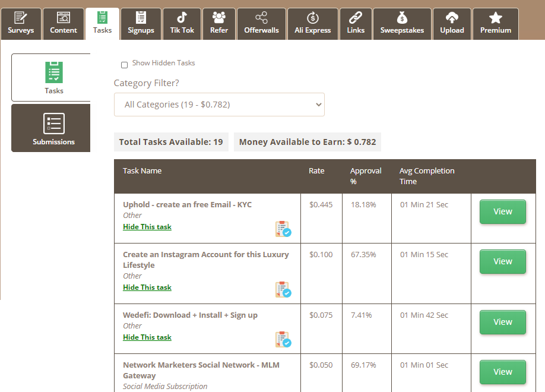Click the clipboard icon in Wedefi row
Viewport: 545px width, 392px height.
point(283,339)
